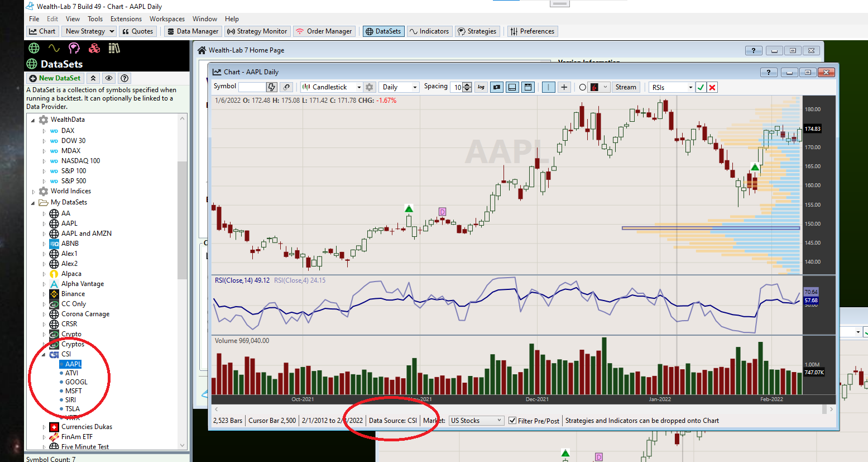
Task: Open Preferences from main toolbar
Action: click(x=532, y=31)
